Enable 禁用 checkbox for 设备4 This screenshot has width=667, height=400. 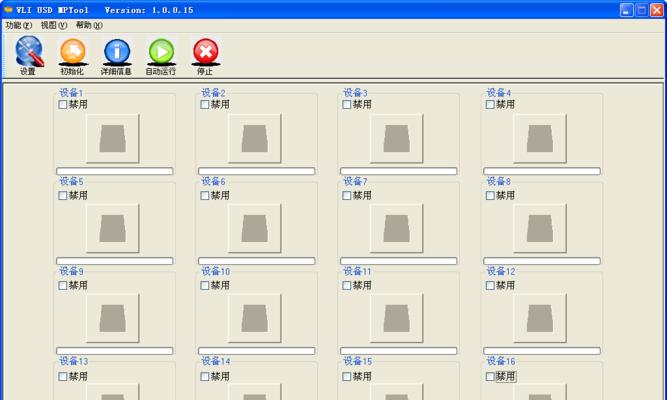490,104
